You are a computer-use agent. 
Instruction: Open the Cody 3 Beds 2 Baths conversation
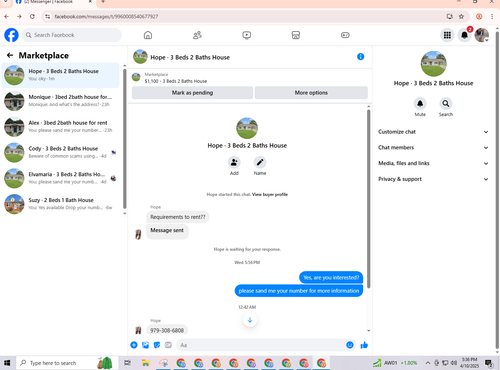61,152
